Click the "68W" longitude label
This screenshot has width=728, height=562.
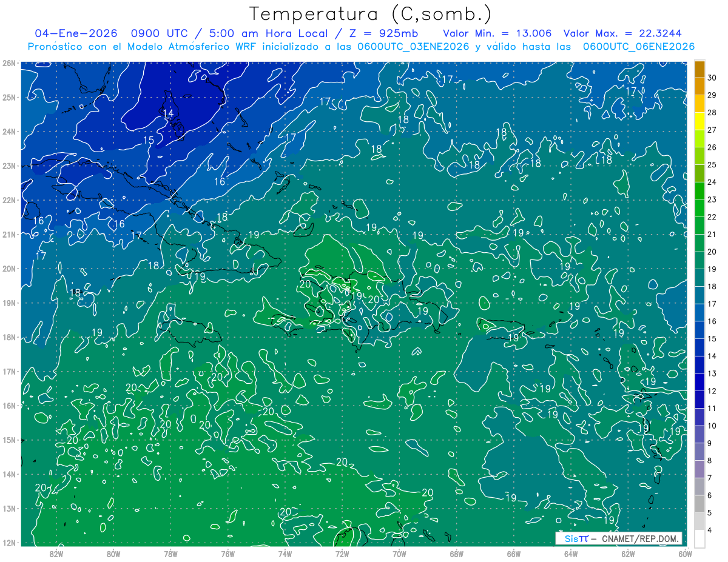456,554
